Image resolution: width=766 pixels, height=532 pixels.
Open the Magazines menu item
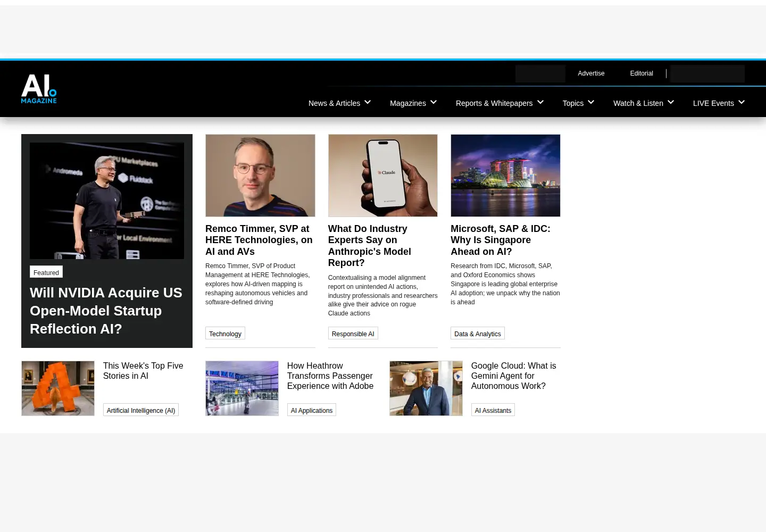coord(408,103)
